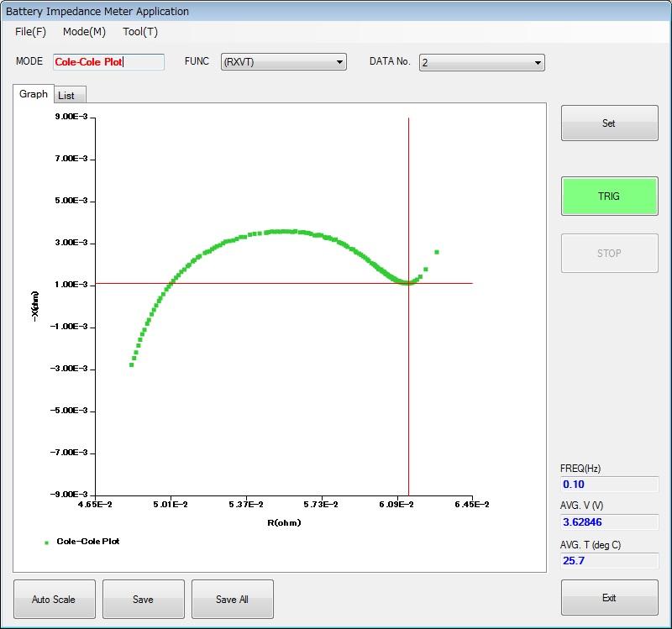Click the AVG. T (deg C) label
This screenshot has width=672, height=629.
[x=591, y=544]
